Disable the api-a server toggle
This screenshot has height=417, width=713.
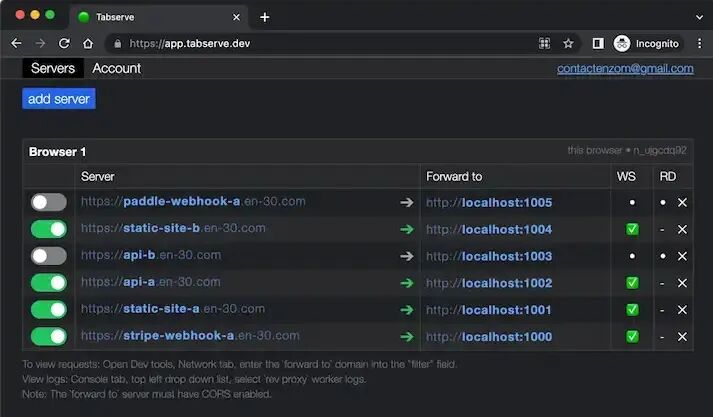coord(49,283)
